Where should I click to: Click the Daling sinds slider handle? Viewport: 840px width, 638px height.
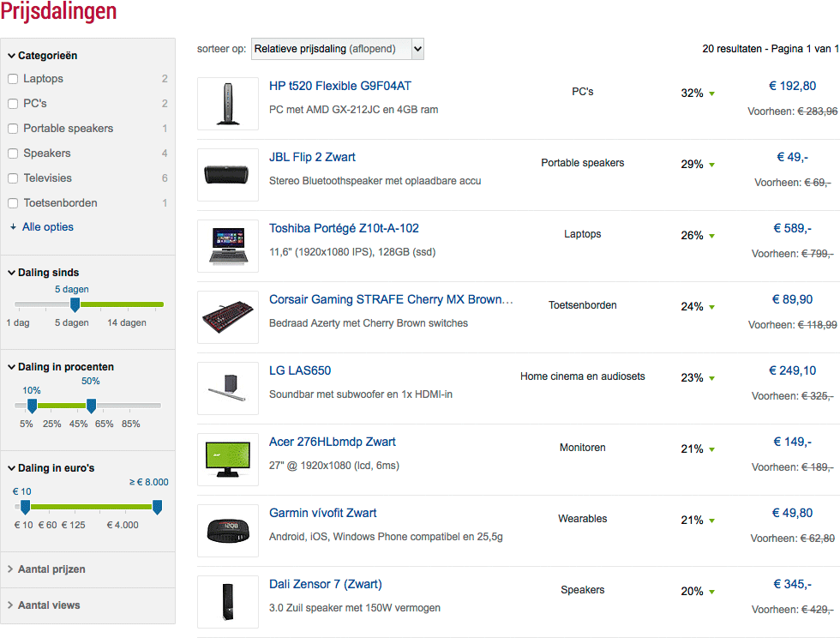click(75, 305)
